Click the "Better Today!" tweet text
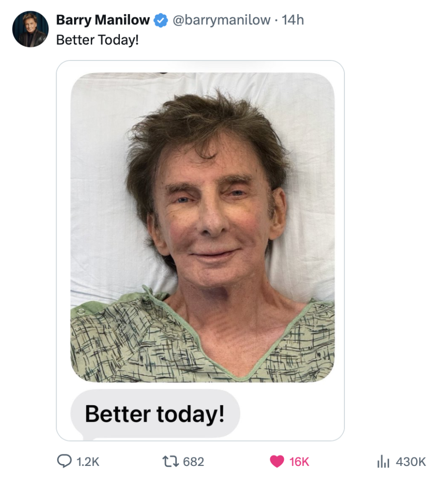Screen dimensions: 448x480 pyautogui.click(x=97, y=40)
